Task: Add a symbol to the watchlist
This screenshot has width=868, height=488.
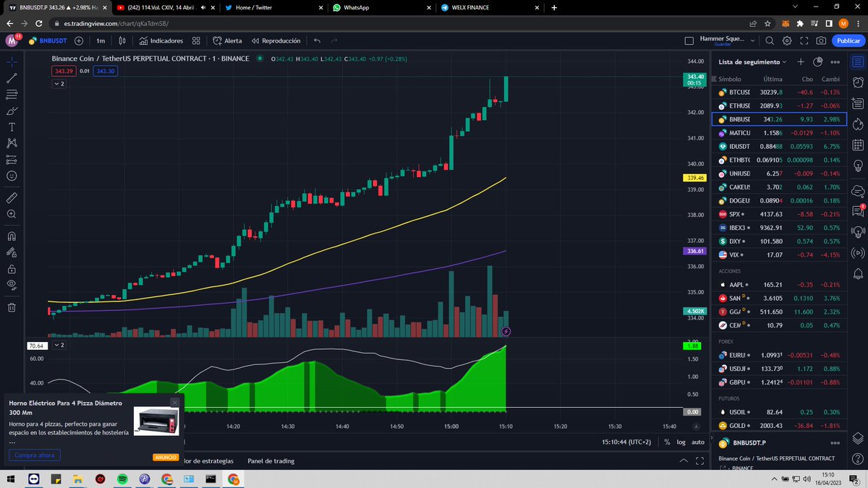Action: click(801, 62)
